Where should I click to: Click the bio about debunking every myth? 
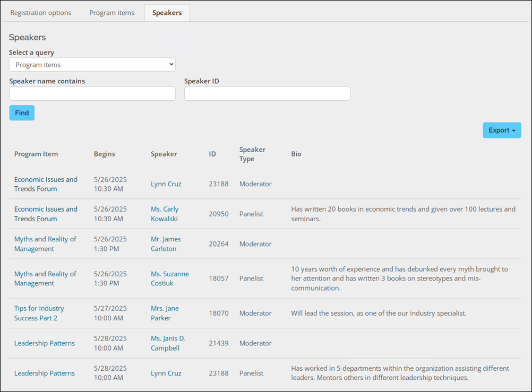point(399,278)
